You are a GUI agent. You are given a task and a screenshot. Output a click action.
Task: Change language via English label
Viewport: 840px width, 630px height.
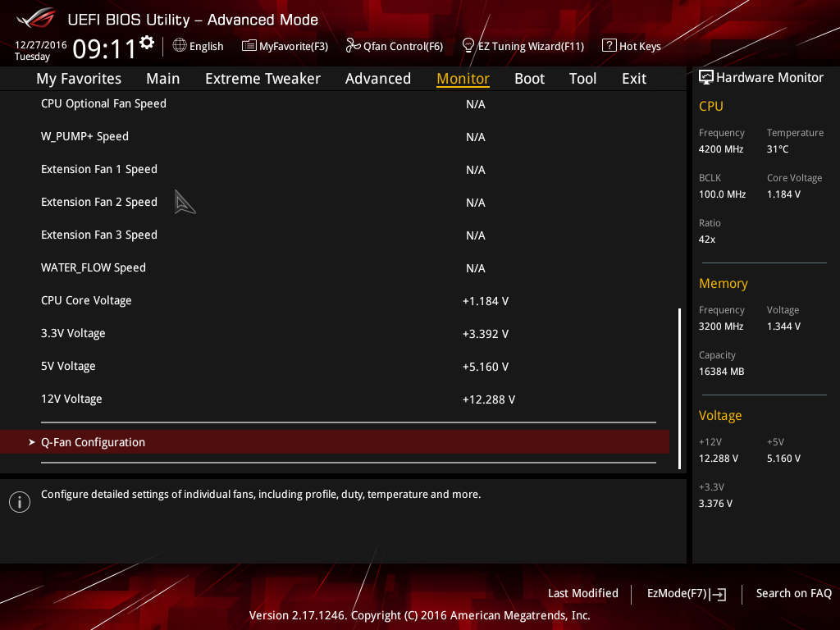click(x=206, y=47)
